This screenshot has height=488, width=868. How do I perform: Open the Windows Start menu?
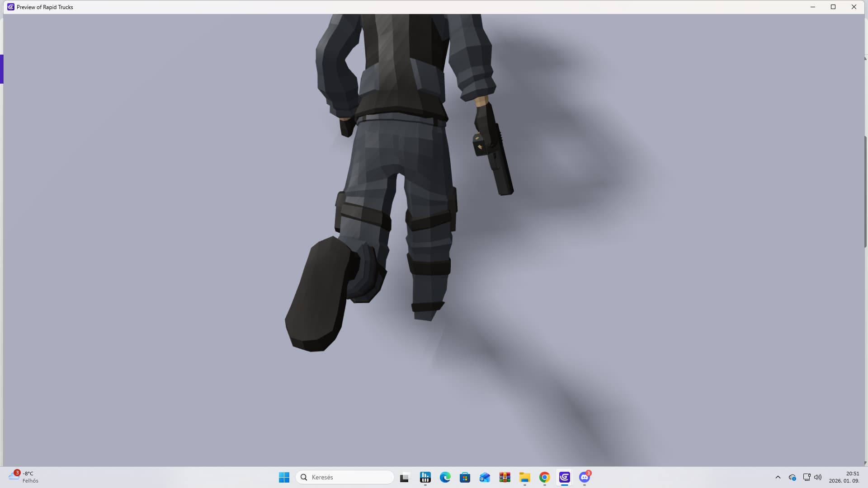[284, 477]
